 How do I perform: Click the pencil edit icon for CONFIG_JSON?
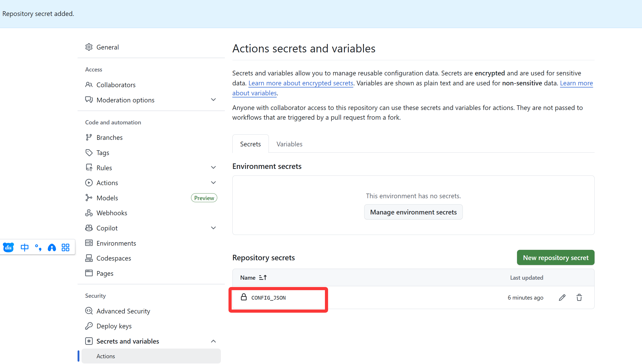pyautogui.click(x=562, y=297)
